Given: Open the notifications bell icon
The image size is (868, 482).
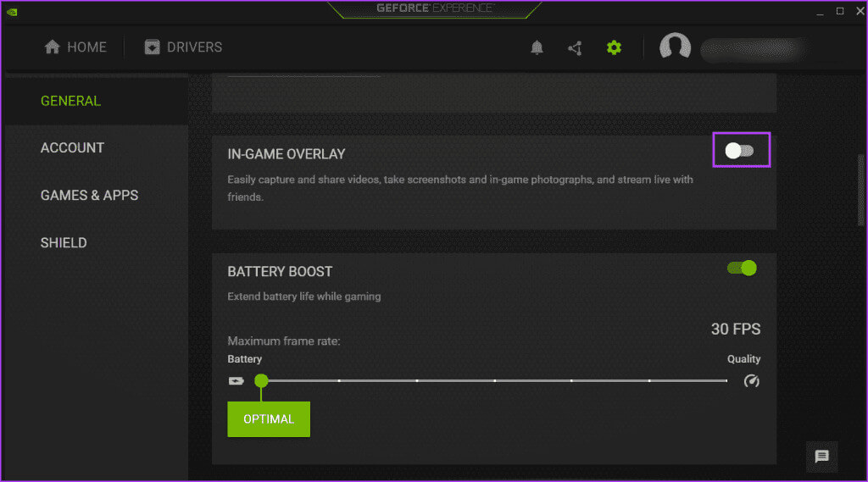Looking at the screenshot, I should coord(537,47).
